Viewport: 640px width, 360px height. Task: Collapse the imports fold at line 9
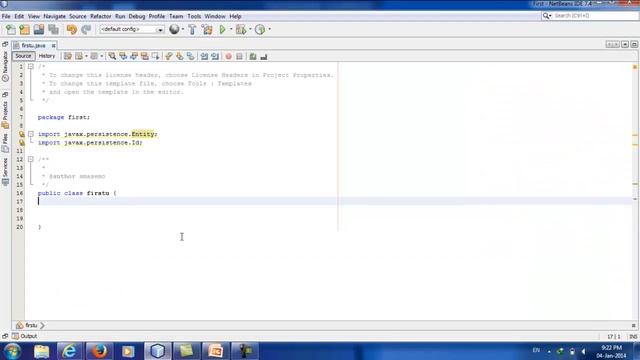31,134
